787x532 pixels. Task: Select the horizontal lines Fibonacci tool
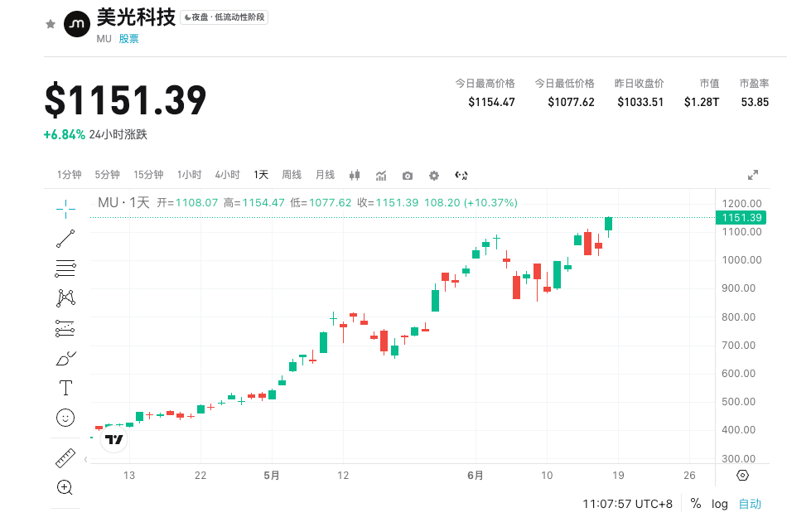pyautogui.click(x=65, y=268)
